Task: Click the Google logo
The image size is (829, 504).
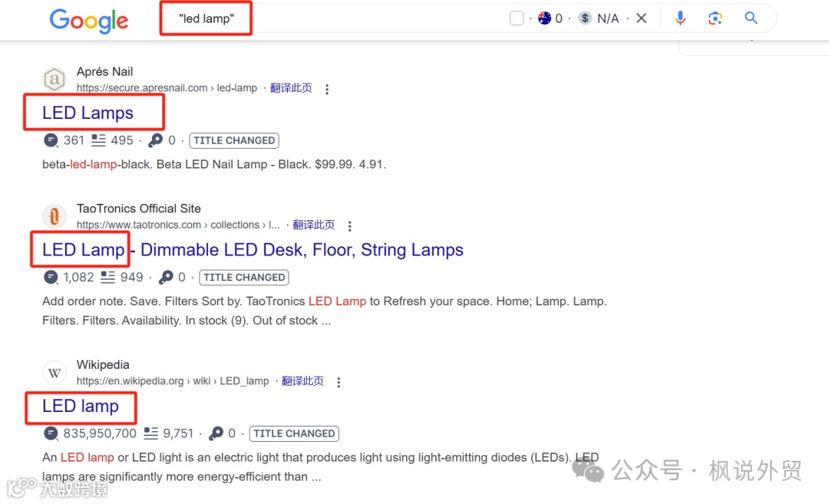Action: click(x=89, y=21)
